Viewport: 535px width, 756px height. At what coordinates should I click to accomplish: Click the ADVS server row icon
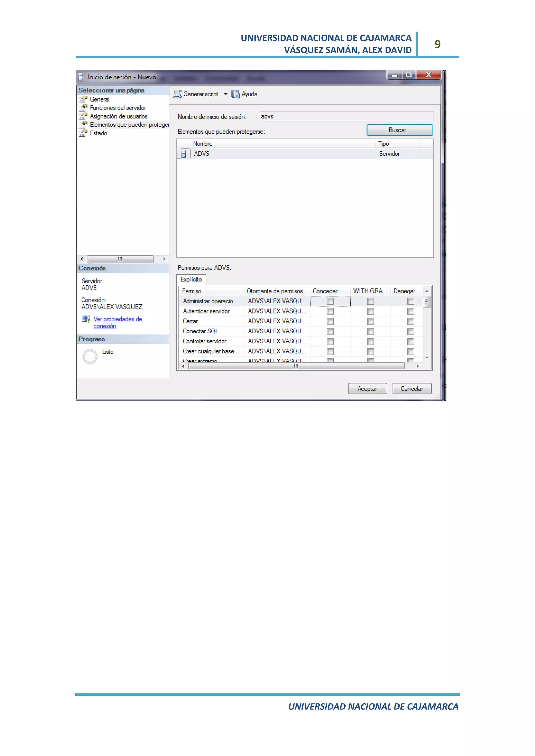coord(183,154)
